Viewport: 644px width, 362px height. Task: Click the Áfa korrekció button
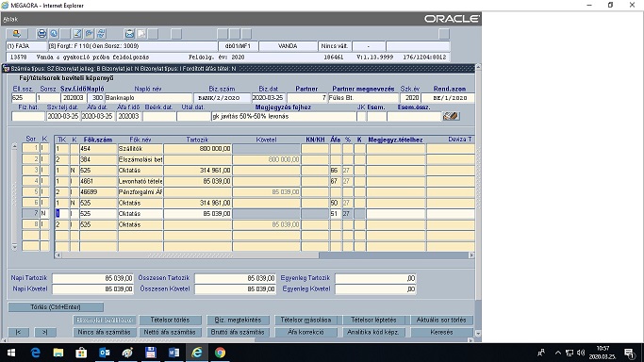tap(305, 332)
